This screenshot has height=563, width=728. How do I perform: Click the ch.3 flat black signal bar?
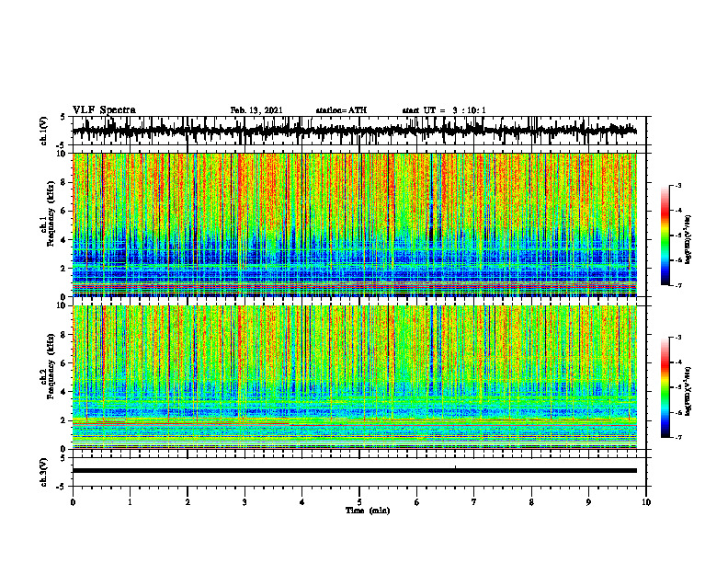[x=354, y=471]
